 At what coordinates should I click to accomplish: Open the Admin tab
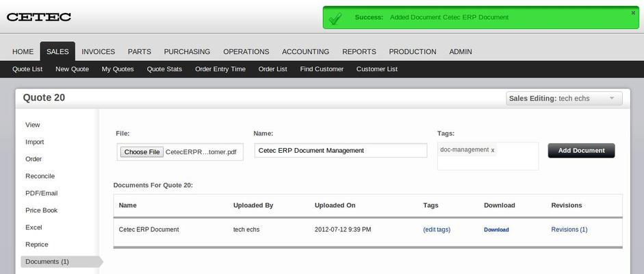pyautogui.click(x=461, y=51)
